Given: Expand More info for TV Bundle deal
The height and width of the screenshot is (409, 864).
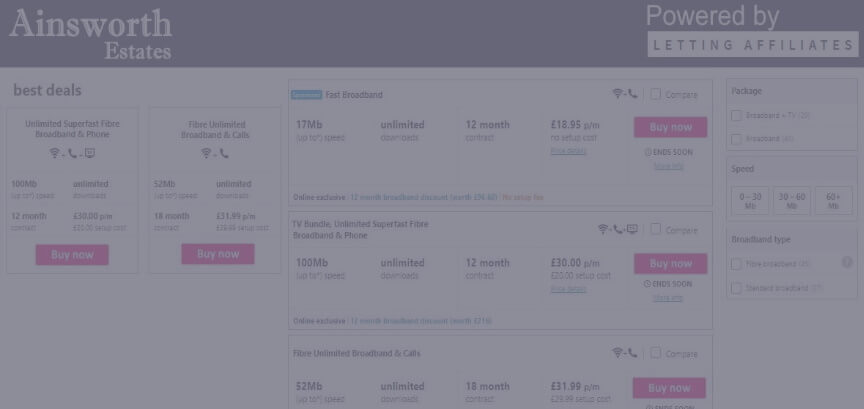Looking at the screenshot, I should click(x=668, y=298).
